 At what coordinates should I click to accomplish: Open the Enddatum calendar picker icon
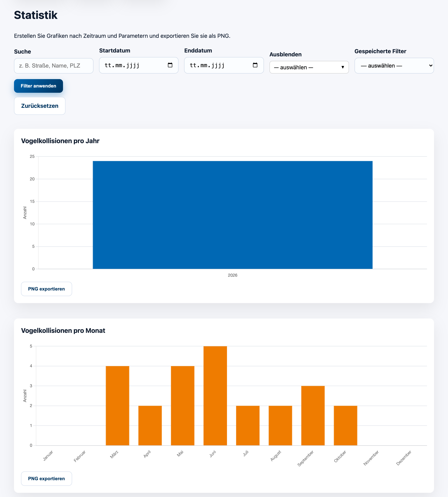pos(255,65)
